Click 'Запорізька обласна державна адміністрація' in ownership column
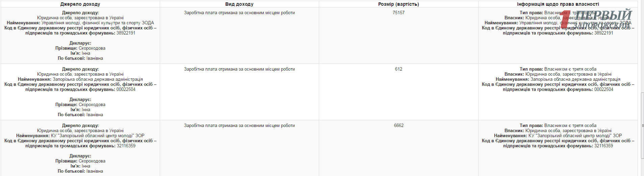This screenshot has width=644, height=176. coord(575,79)
